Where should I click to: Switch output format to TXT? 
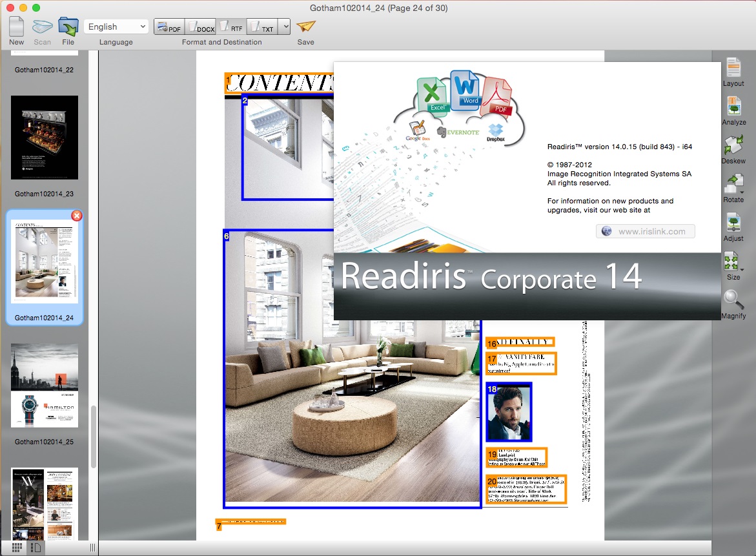261,26
